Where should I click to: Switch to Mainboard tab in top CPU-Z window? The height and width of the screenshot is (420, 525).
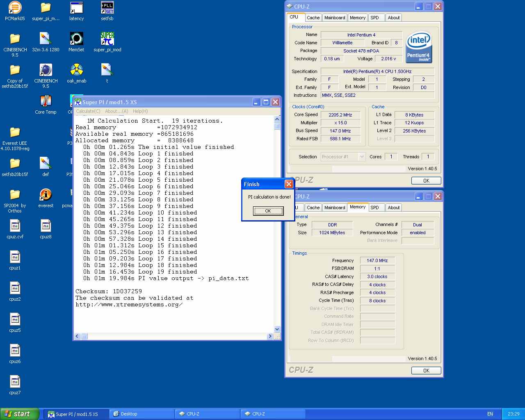335,18
